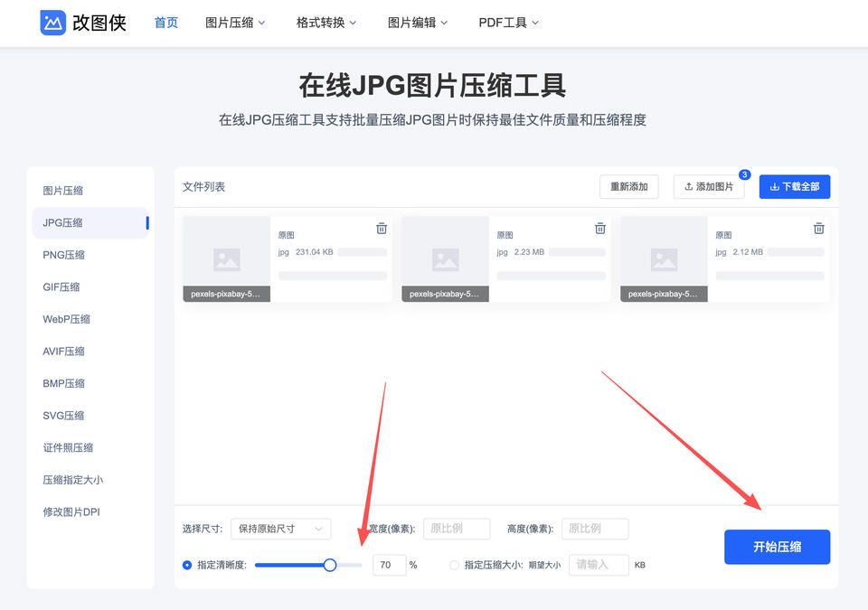Switch to BMP压缩 in the sidebar
The height and width of the screenshot is (610, 868).
click(90, 383)
